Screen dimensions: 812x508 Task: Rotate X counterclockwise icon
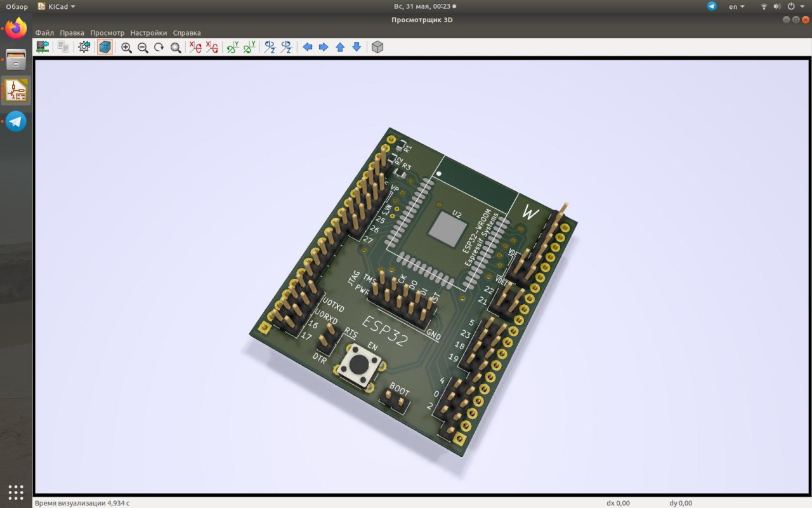point(213,47)
